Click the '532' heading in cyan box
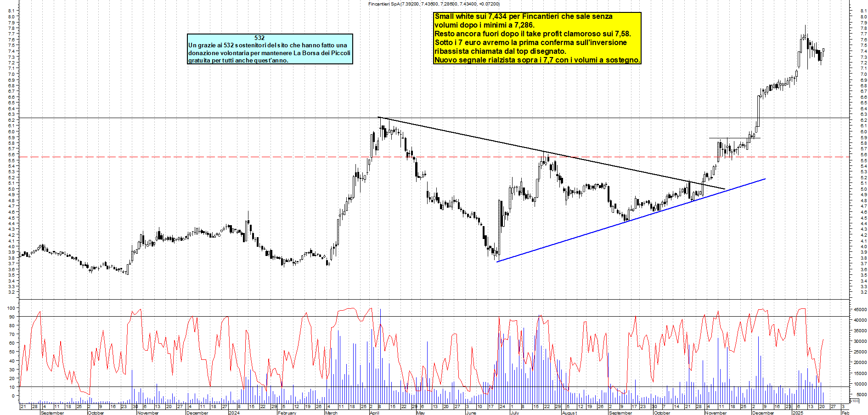868x415 pixels. (259, 38)
